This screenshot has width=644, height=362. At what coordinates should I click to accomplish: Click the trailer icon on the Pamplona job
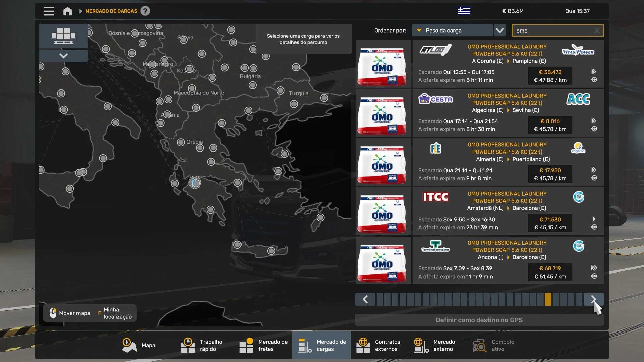click(x=594, y=80)
